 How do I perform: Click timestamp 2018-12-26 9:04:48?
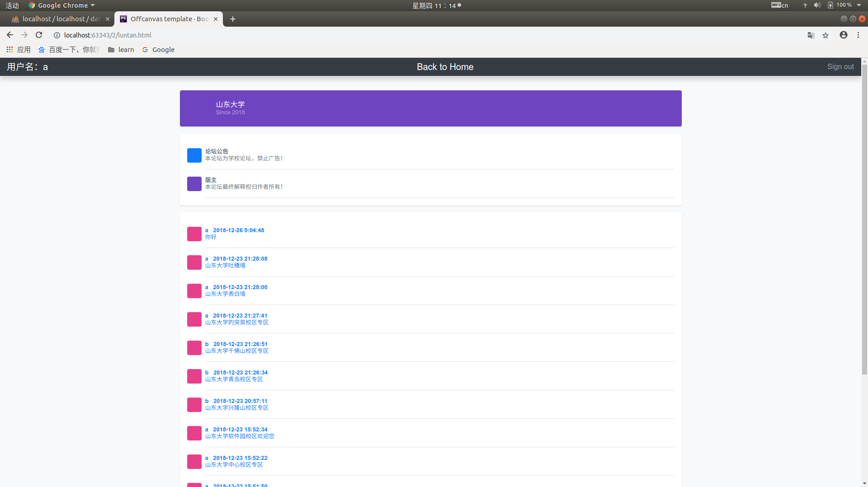point(238,230)
